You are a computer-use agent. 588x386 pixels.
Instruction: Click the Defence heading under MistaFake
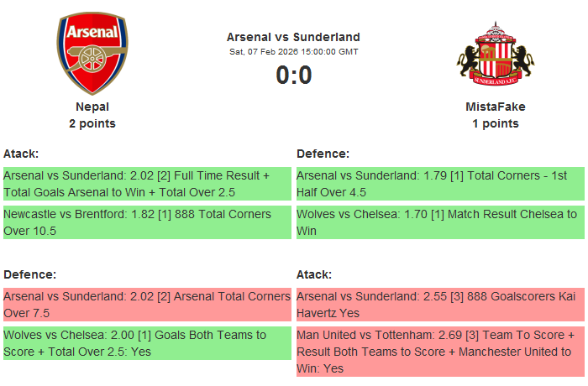click(323, 154)
